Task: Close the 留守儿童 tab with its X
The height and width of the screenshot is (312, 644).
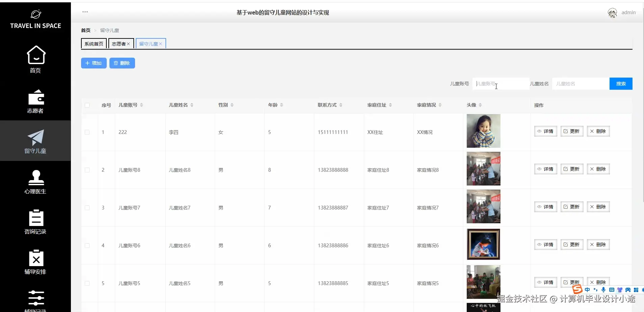Action: coord(160,44)
